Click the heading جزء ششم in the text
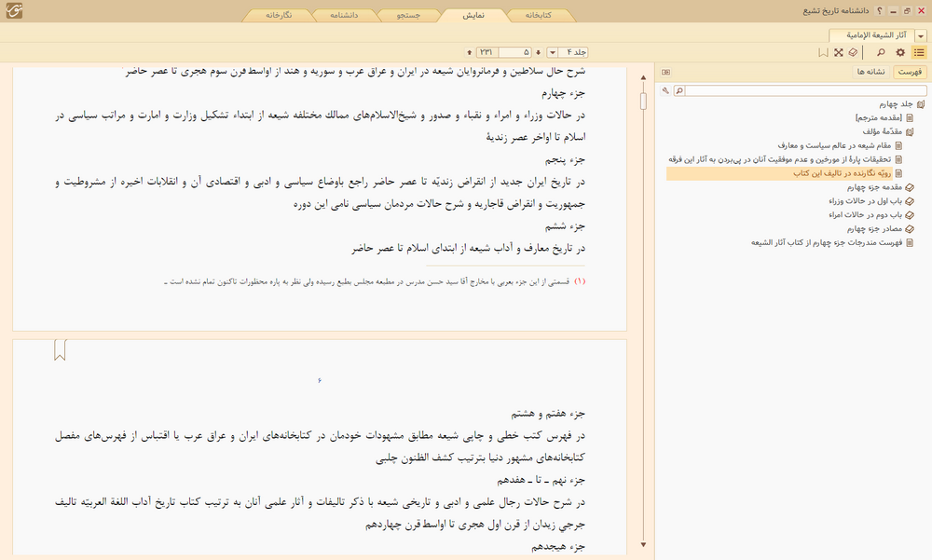 566,226
